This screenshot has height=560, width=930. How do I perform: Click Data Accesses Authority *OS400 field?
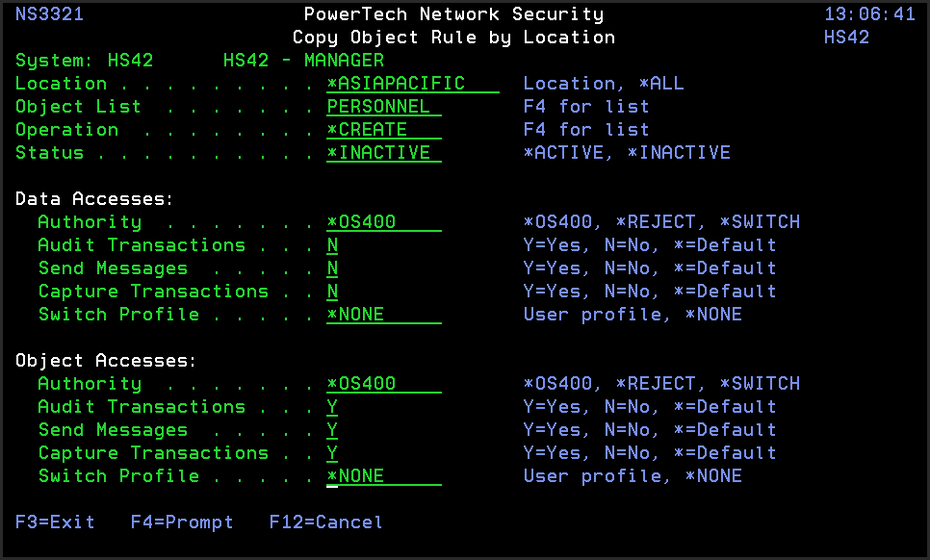(383, 222)
